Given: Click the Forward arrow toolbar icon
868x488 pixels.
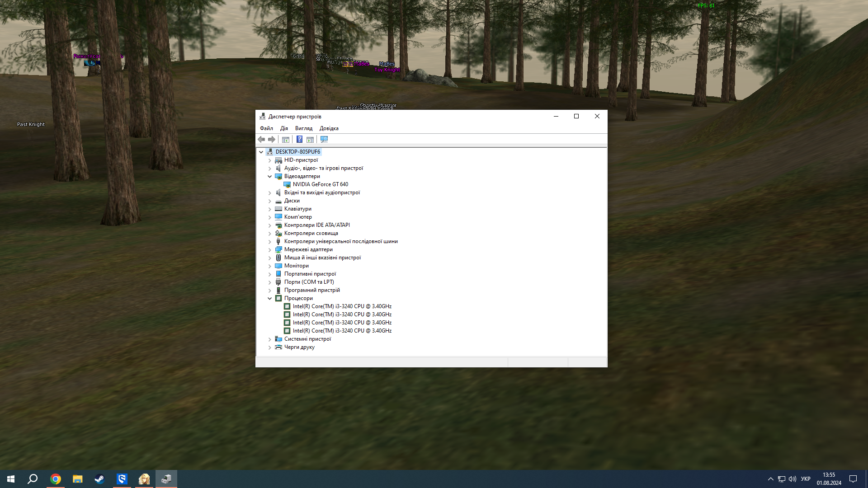Looking at the screenshot, I should [271, 139].
